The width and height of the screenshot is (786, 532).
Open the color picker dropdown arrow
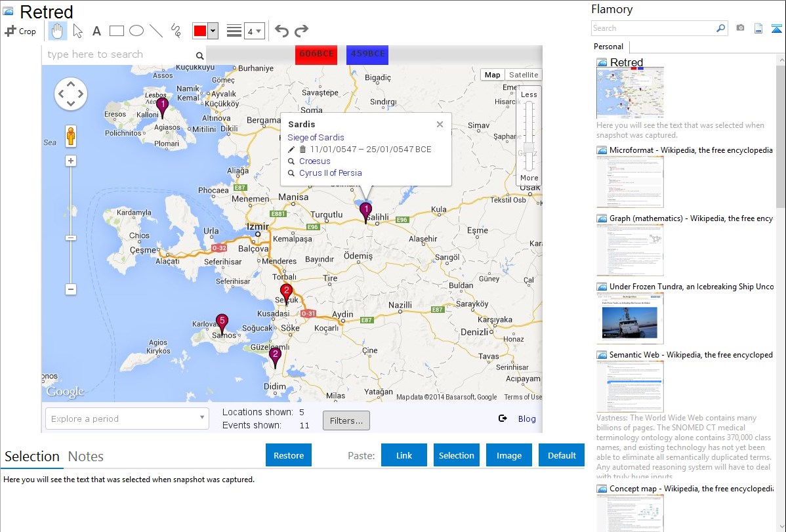click(213, 31)
